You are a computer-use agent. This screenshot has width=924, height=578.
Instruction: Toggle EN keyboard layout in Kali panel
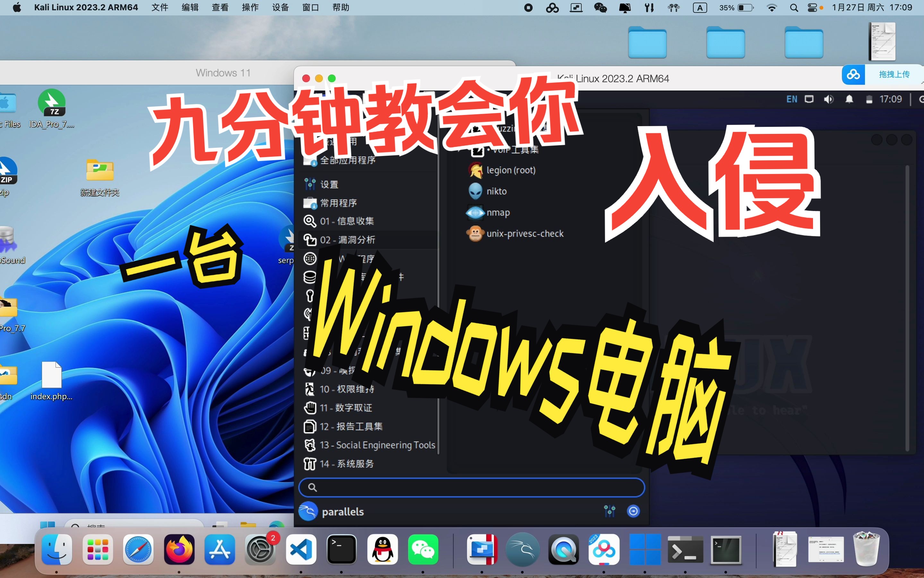(791, 100)
